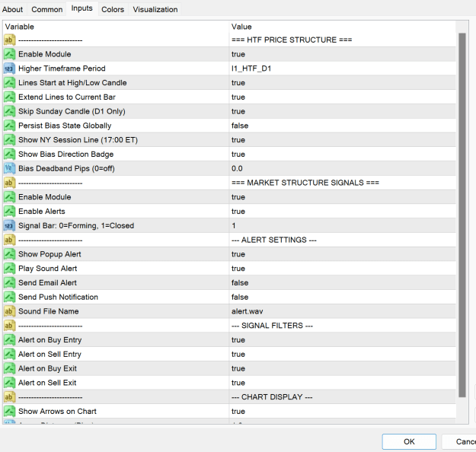
Task: Click the string icon of ALERT SETTINGS row
Action: 9,240
